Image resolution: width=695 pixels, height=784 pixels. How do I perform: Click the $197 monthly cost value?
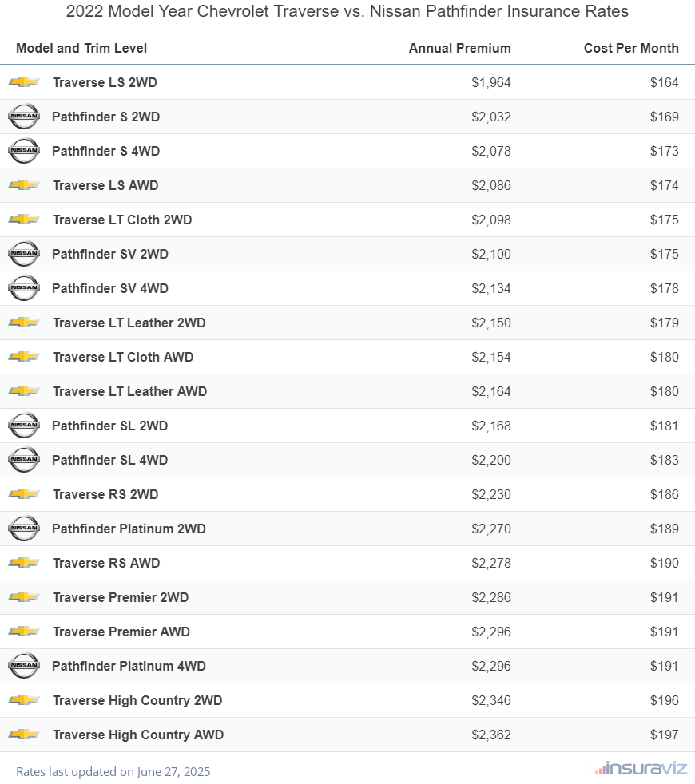pos(665,735)
